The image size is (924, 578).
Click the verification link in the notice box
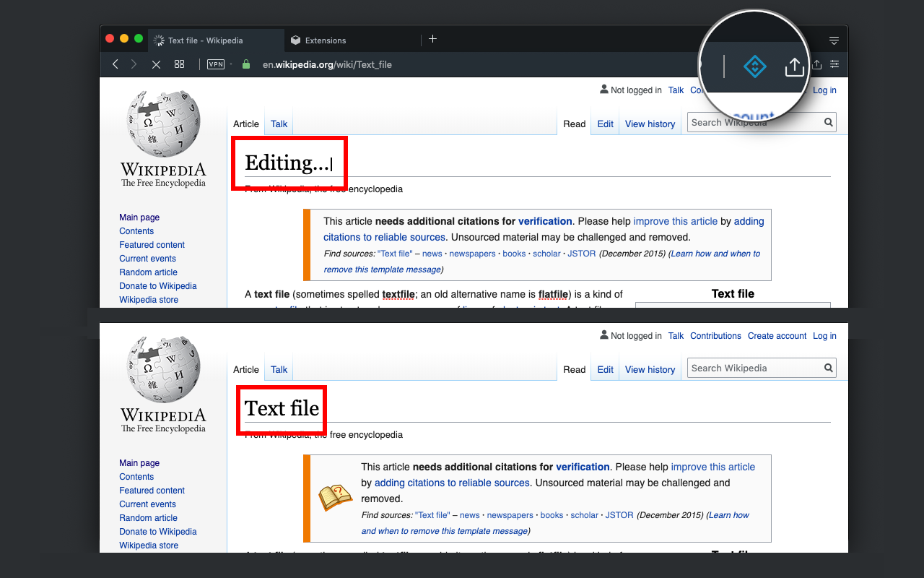[545, 221]
